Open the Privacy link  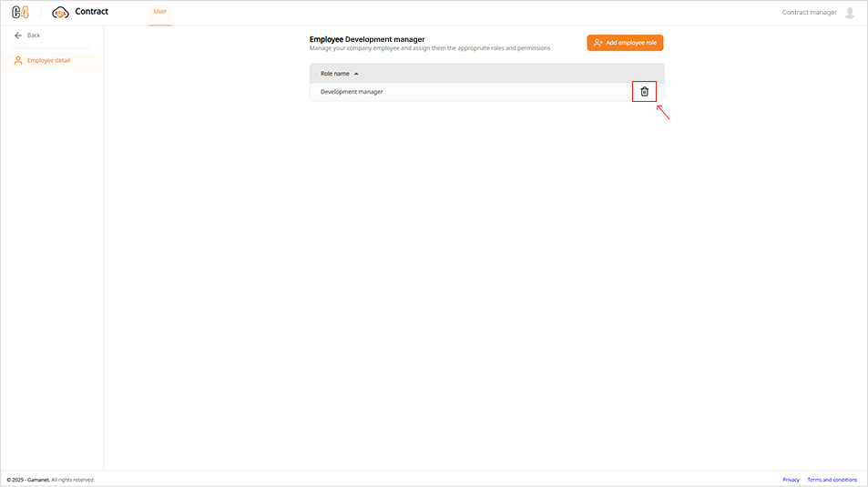[791, 480]
